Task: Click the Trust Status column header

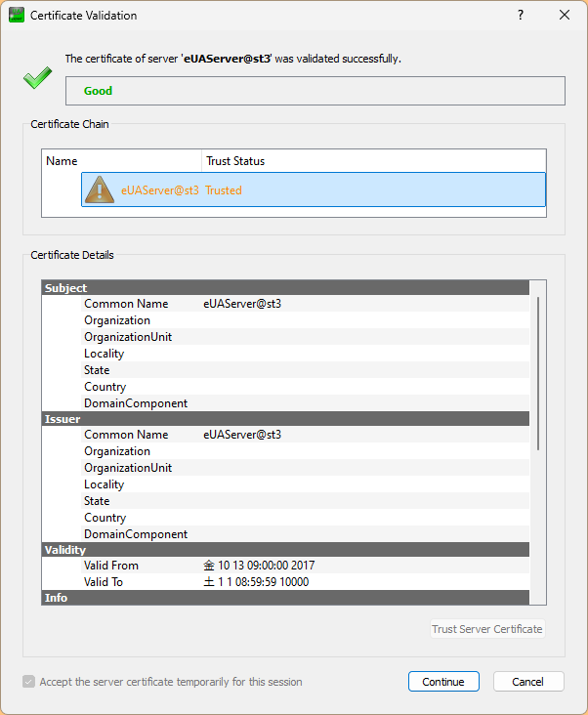Action: 371,161
